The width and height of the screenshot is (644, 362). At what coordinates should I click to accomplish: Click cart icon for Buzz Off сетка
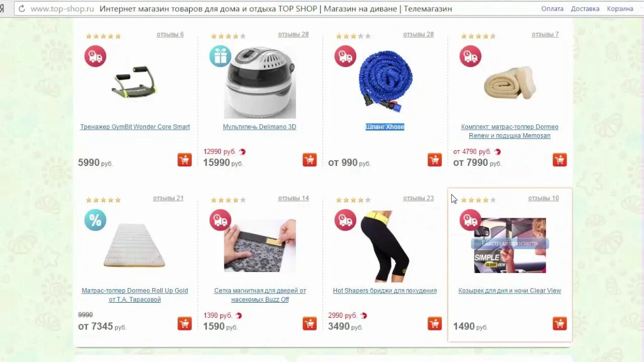click(309, 323)
